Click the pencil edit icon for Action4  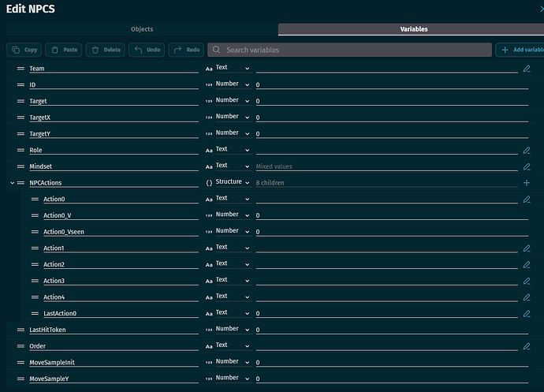click(x=527, y=297)
